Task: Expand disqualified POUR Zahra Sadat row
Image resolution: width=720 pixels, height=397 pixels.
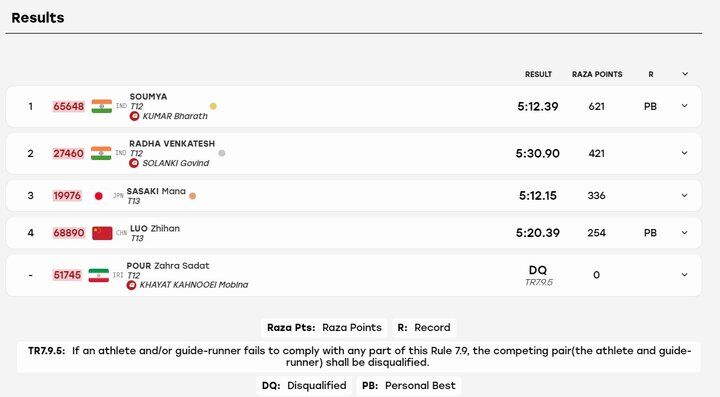Action: (x=684, y=275)
